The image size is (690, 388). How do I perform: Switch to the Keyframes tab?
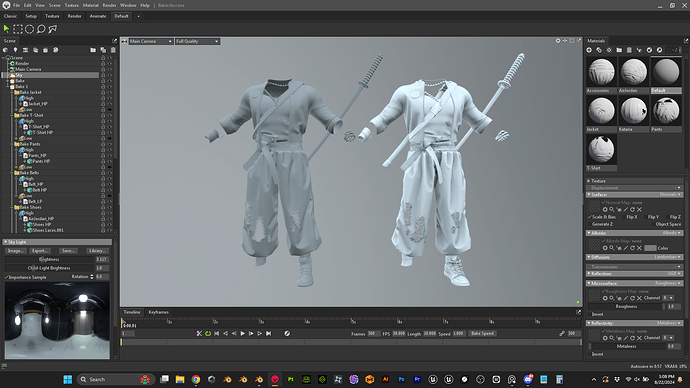158,312
